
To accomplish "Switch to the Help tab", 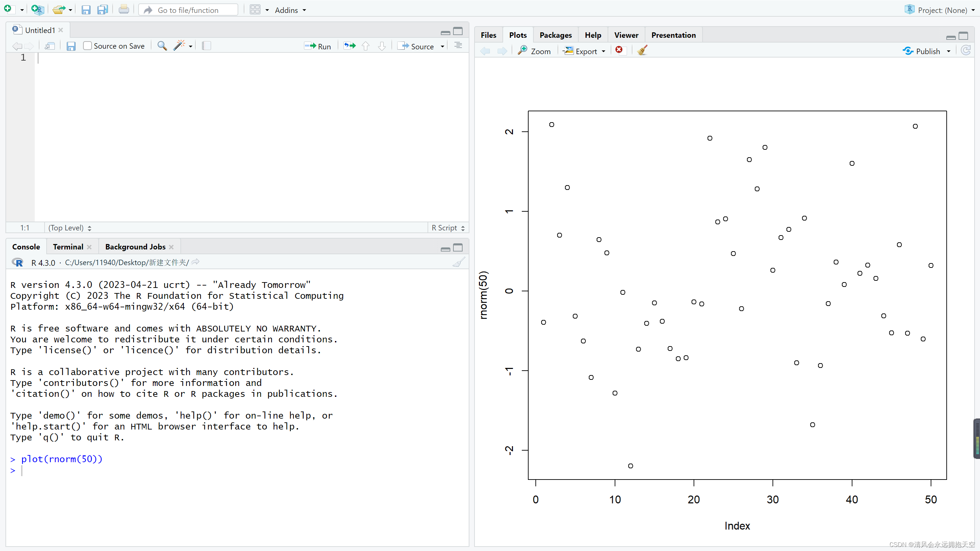I will coord(593,35).
